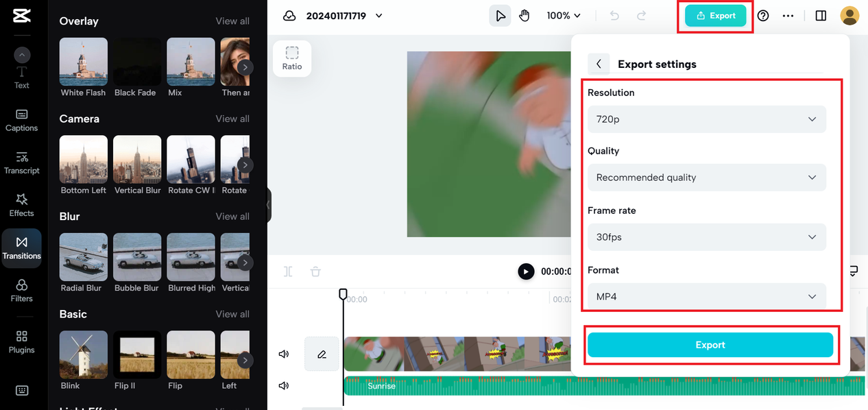
Task: Select the hand pan tool
Action: tap(525, 16)
